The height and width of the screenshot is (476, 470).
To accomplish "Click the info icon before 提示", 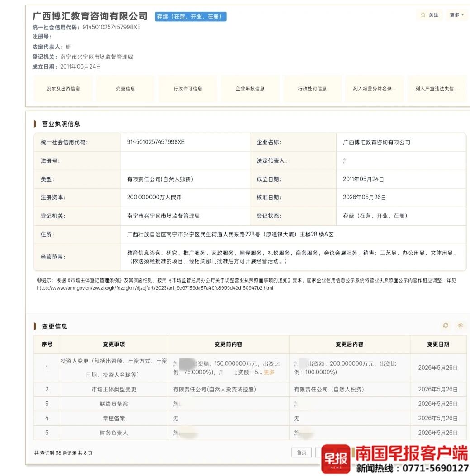I will coord(39,280).
